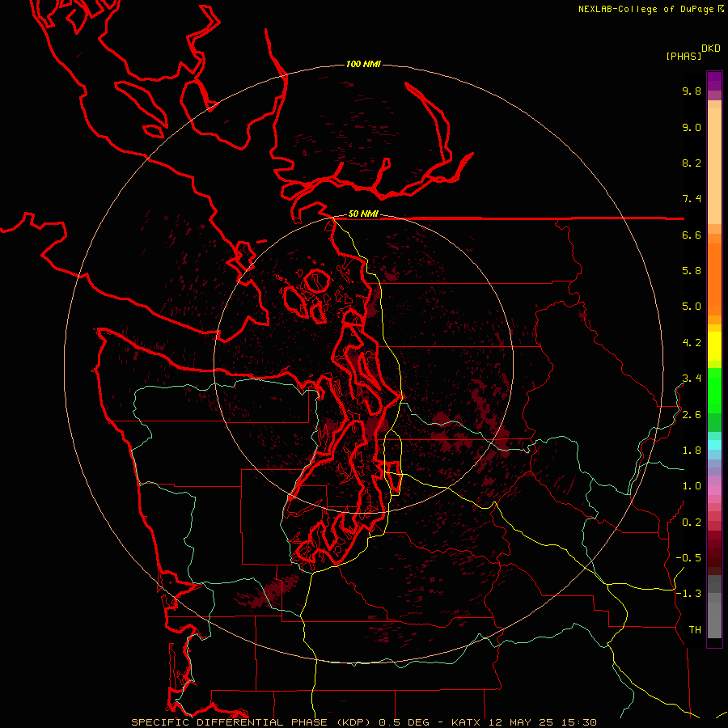Screen dimensions: 728x728
Task: Click the -1.3 scale value
Action: [x=688, y=594]
